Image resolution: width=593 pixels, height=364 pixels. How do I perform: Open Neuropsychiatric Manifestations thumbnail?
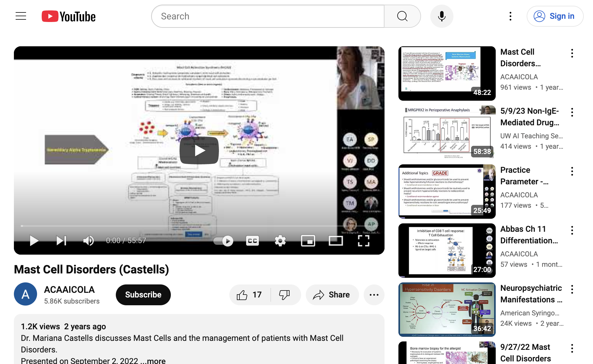point(447,310)
